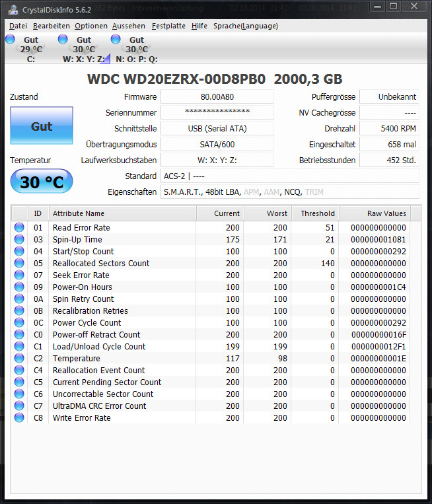
Task: Click the status orb of Reallocated Sectors Count
Action: (x=19, y=263)
